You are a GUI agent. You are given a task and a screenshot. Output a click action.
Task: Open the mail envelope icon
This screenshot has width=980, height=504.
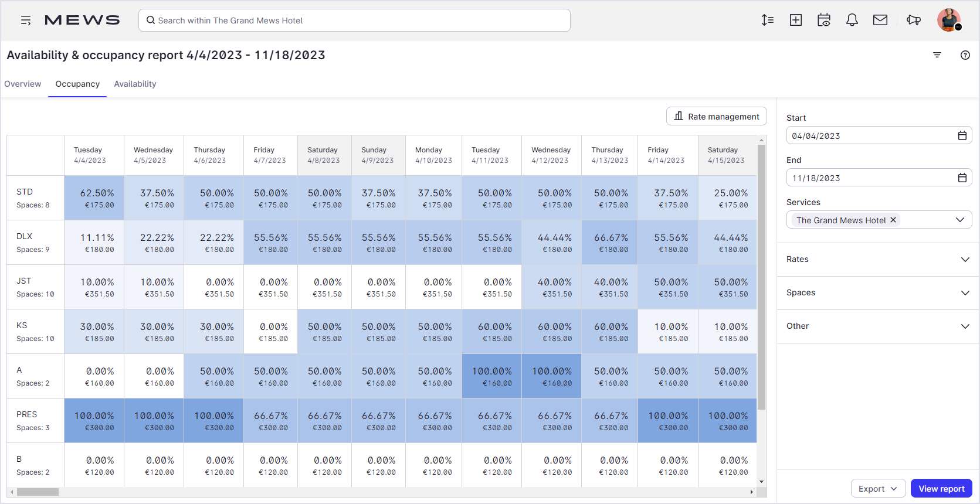click(880, 21)
